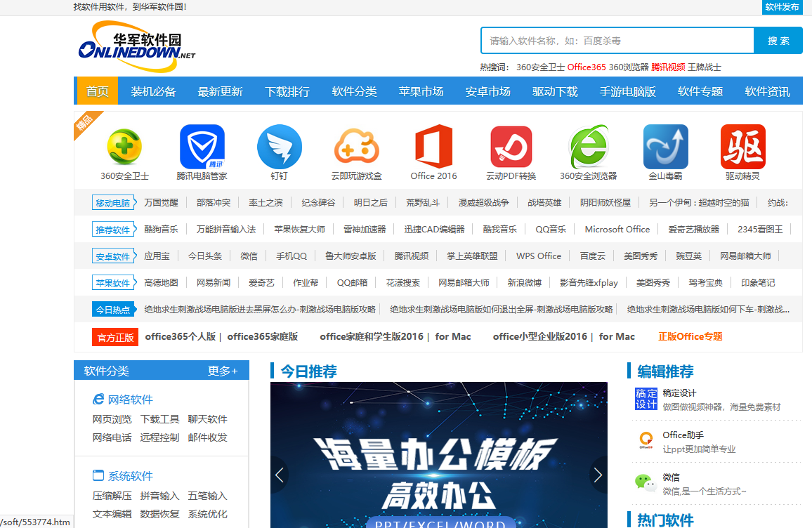Open the Office 2016 icon
Viewport: 812px width, 528px height.
click(x=433, y=145)
